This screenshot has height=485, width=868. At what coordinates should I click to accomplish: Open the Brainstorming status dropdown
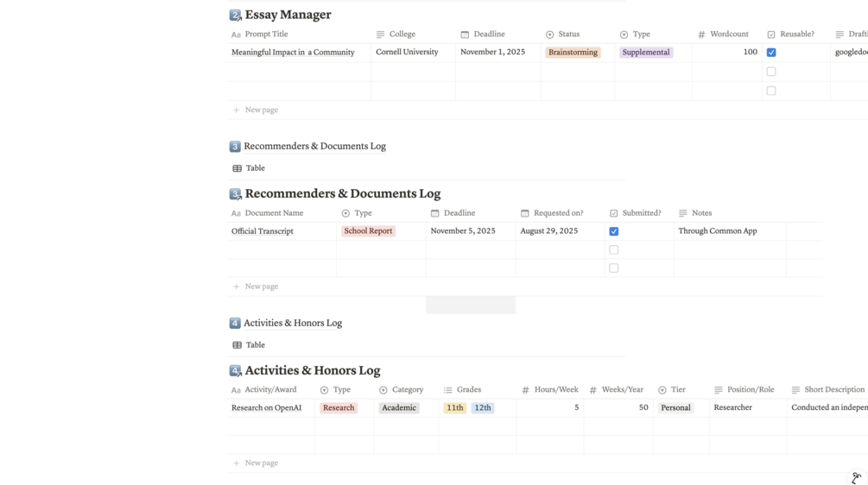pyautogui.click(x=573, y=53)
